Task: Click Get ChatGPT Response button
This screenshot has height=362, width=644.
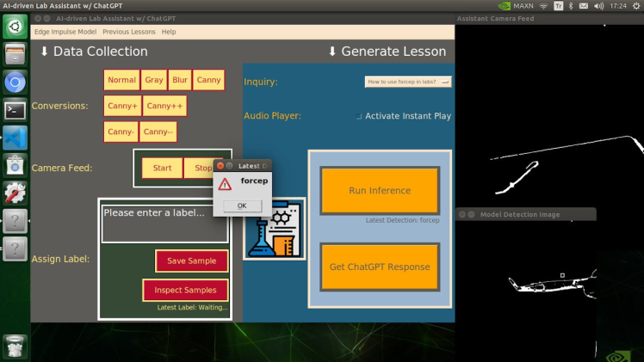Action: coord(380,267)
